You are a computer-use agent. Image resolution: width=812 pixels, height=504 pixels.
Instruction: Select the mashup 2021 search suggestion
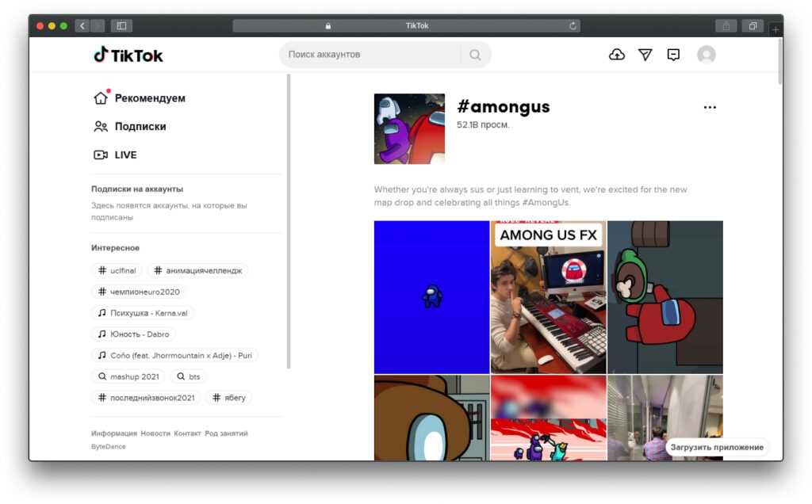(128, 376)
